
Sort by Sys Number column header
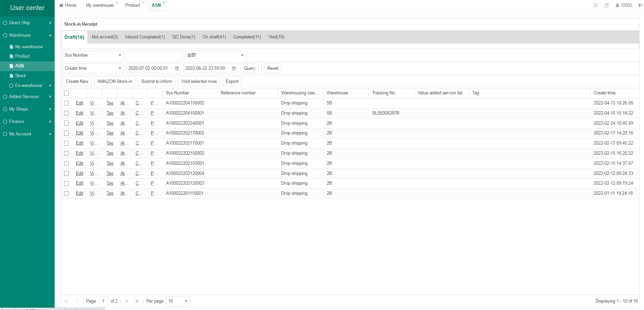[x=190, y=93]
